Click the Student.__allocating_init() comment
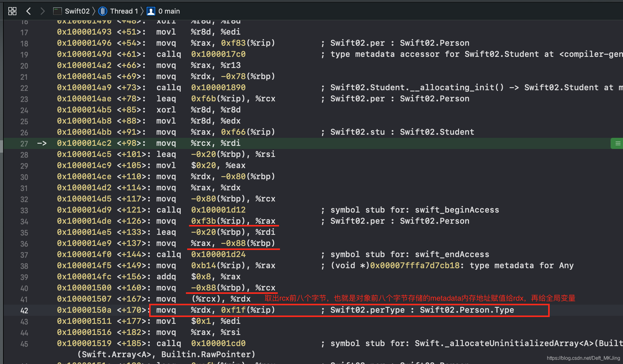Image resolution: width=623 pixels, height=364 pixels. 472,87
